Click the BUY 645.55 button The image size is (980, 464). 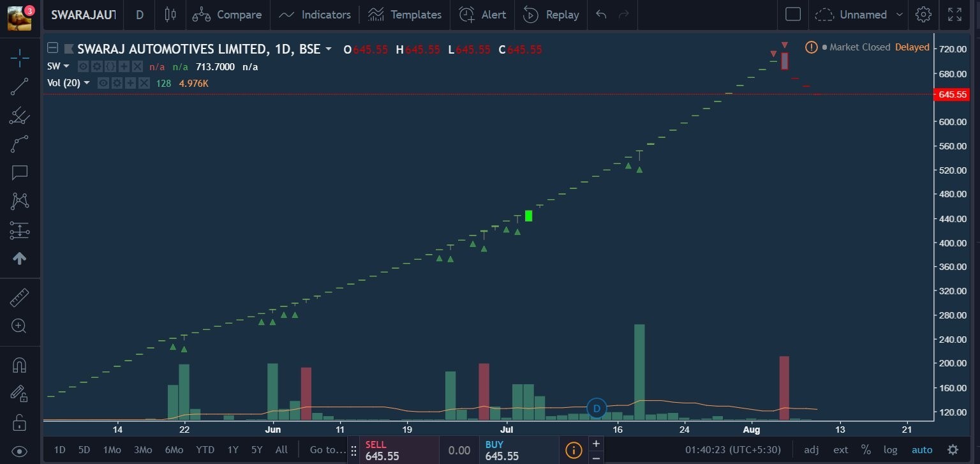pyautogui.click(x=519, y=450)
